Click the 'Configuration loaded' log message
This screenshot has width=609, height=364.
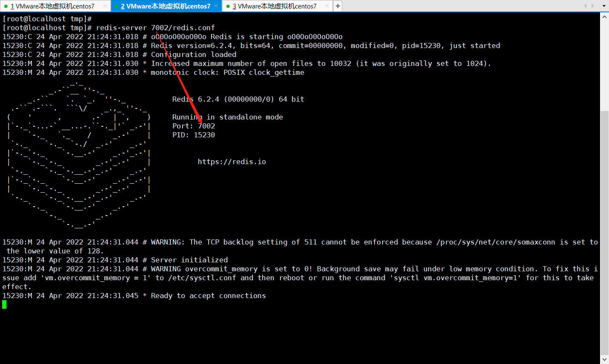click(x=194, y=54)
